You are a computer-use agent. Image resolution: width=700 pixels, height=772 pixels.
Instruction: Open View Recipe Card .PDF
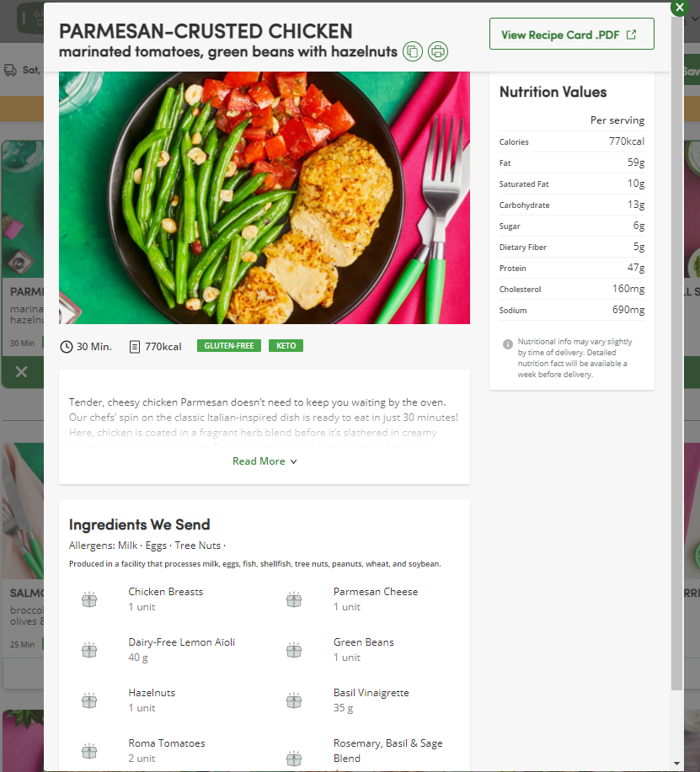pos(571,35)
